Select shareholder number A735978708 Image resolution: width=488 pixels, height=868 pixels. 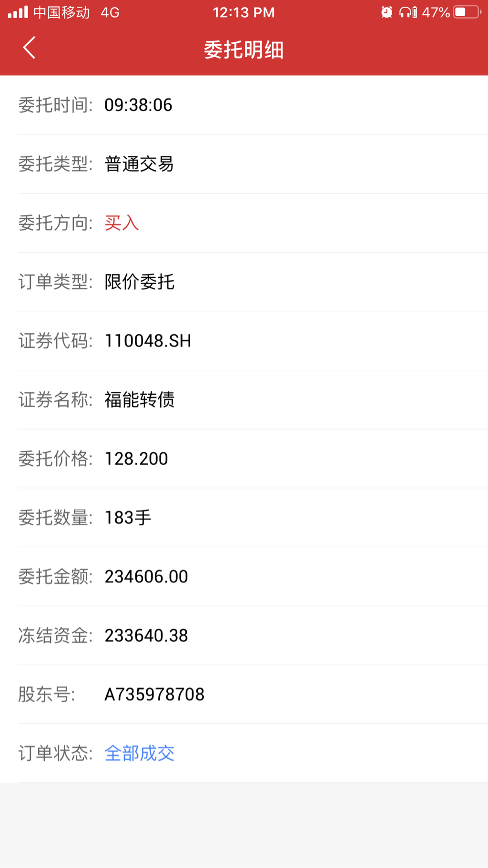tap(154, 694)
